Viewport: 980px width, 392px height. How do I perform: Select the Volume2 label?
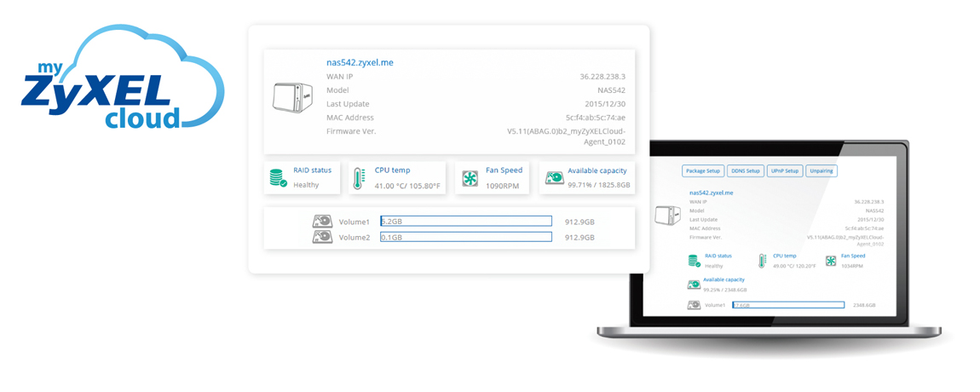pyautogui.click(x=355, y=238)
